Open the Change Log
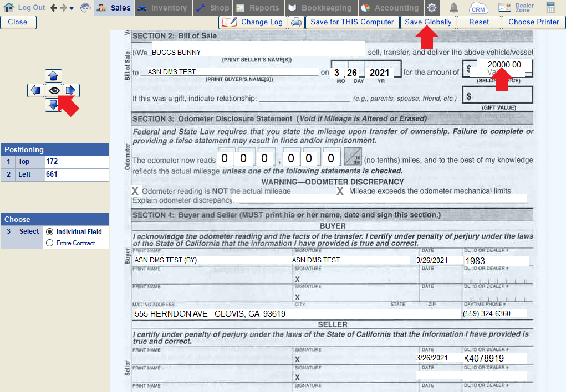The height and width of the screenshot is (392, 566). (253, 22)
